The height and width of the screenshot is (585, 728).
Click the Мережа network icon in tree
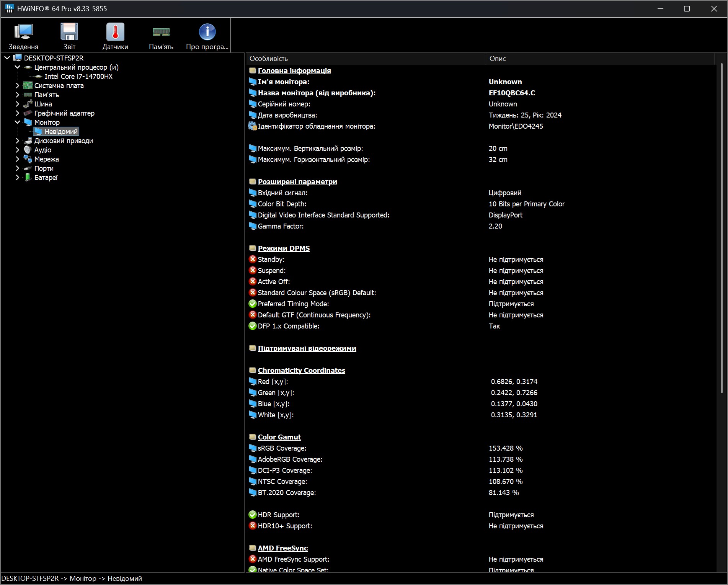pos(28,159)
